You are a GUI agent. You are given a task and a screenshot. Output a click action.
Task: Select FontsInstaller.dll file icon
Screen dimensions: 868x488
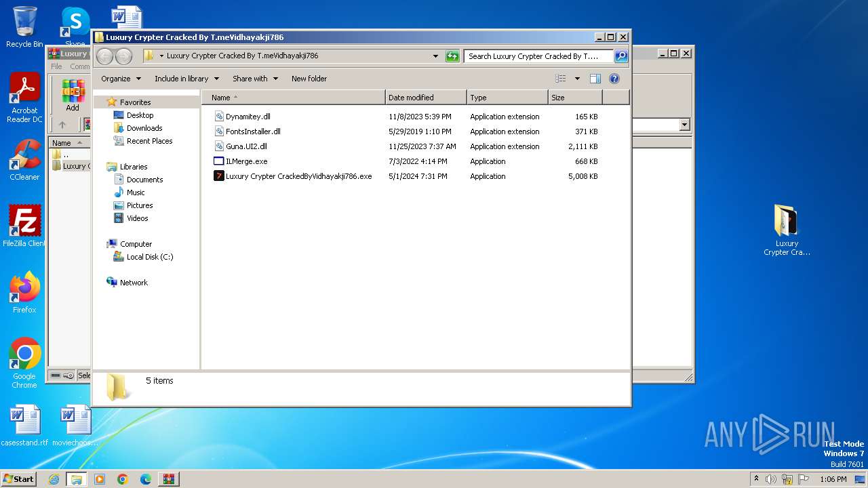pyautogui.click(x=219, y=131)
